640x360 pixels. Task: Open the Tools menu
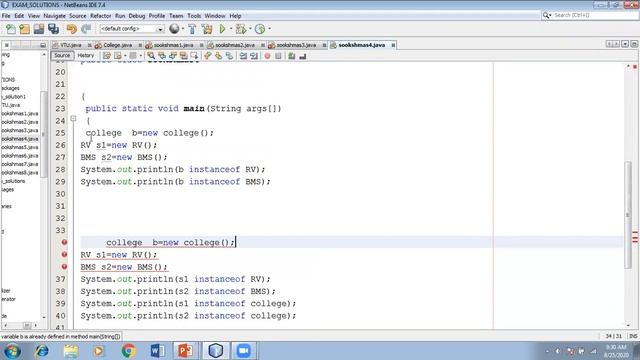194,16
